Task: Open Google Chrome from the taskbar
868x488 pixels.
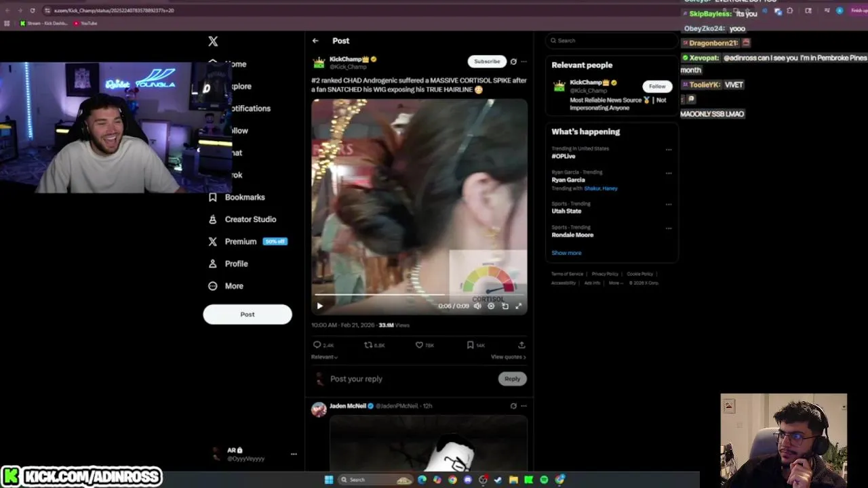Action: point(452,480)
